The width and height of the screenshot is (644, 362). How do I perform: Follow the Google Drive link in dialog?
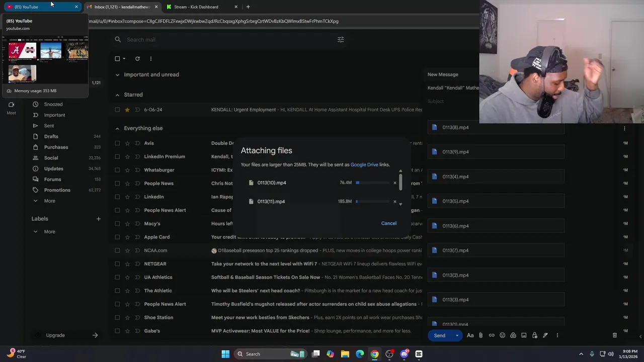click(x=364, y=165)
